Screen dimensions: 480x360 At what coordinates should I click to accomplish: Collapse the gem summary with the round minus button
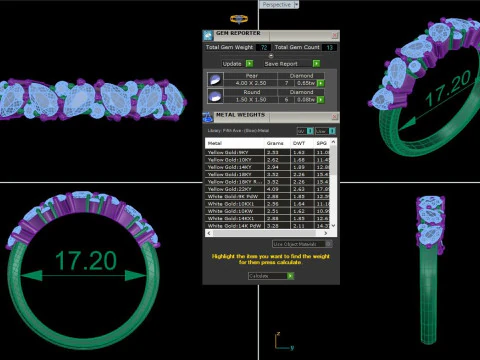[271, 56]
